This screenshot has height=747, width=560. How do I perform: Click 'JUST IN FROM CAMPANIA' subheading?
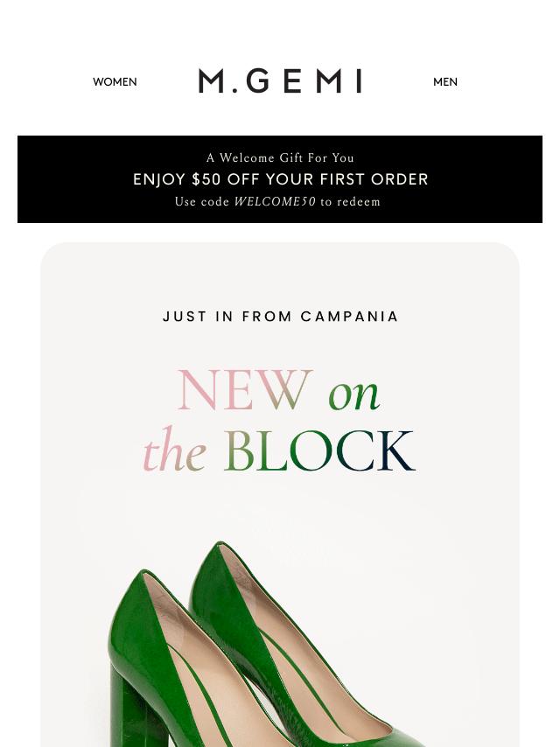click(280, 317)
